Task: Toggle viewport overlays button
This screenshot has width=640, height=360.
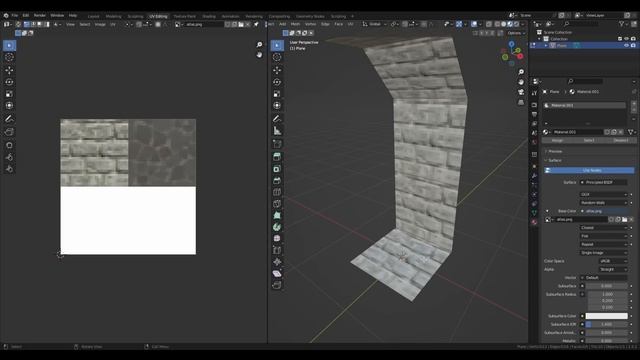Action: tap(474, 24)
